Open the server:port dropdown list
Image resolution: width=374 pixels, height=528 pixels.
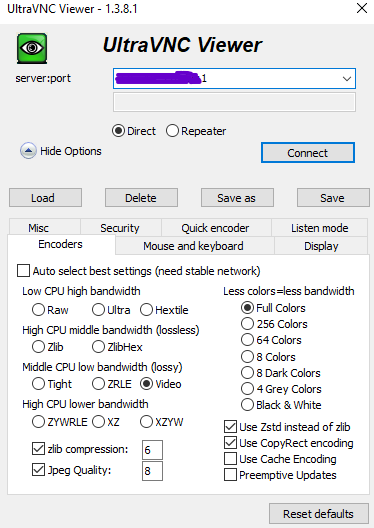click(347, 79)
